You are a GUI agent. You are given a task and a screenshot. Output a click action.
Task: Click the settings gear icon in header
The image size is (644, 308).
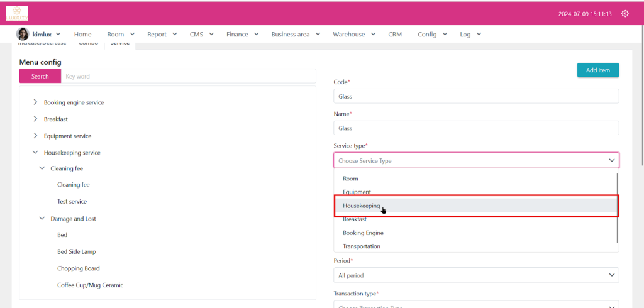click(625, 14)
